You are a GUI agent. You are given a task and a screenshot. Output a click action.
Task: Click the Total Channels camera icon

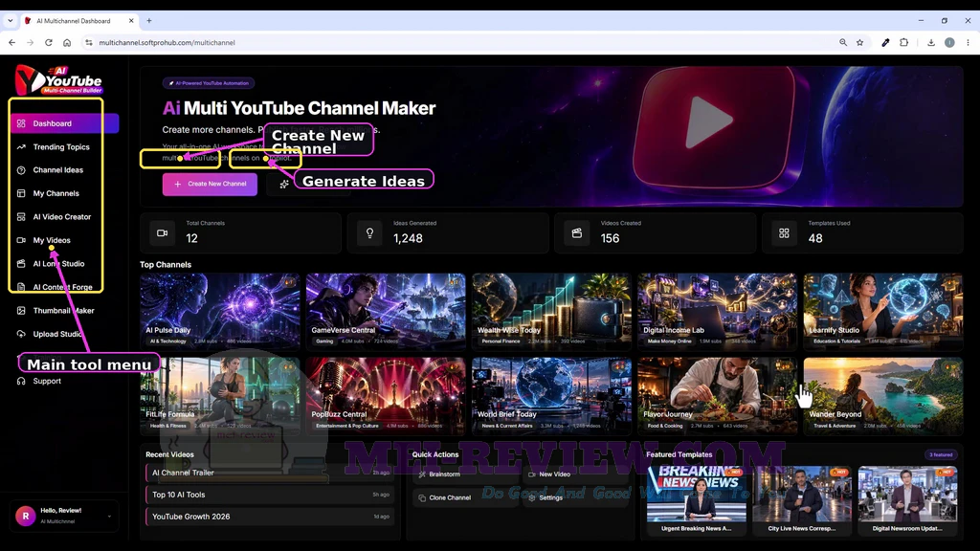coord(163,233)
